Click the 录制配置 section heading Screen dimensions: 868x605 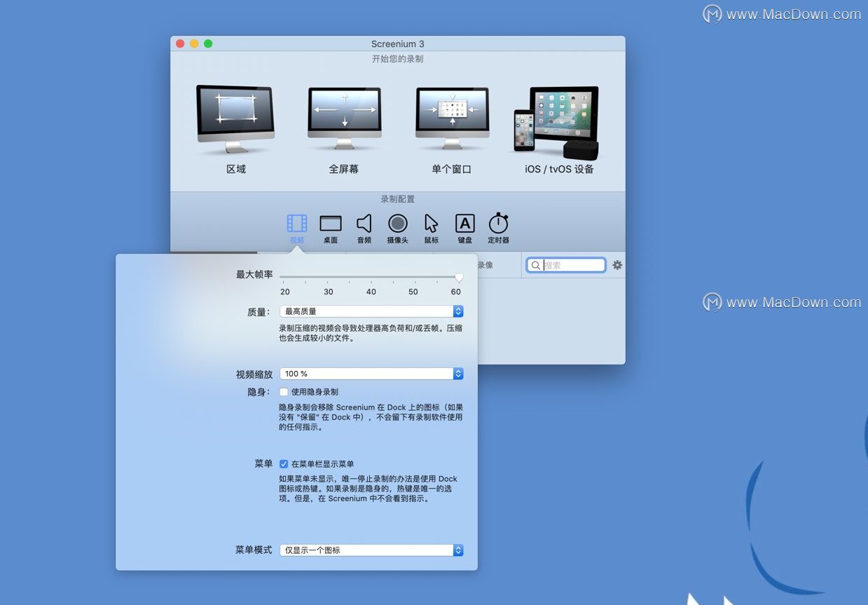pos(397,199)
